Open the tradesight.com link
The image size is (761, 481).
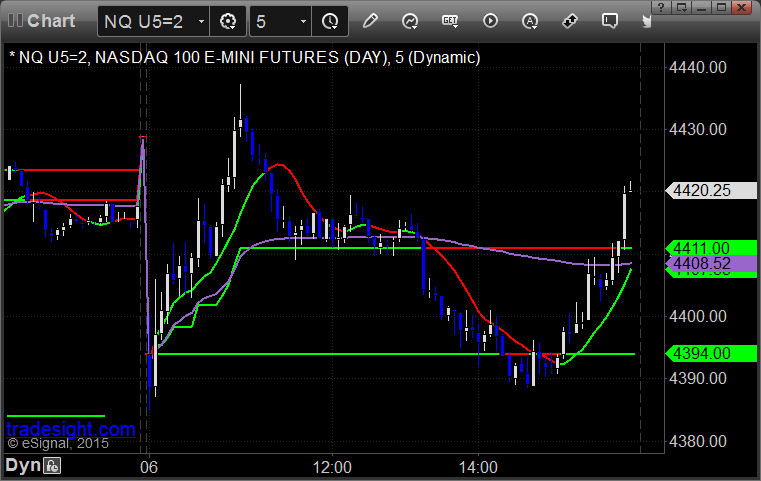(71, 430)
